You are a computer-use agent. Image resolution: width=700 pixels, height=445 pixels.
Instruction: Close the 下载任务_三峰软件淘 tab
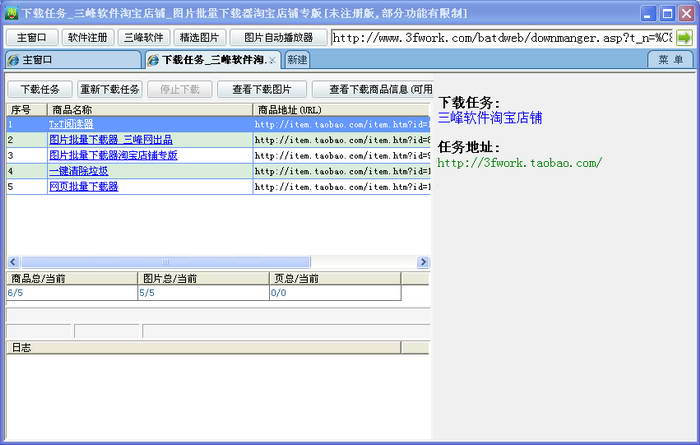(x=273, y=60)
